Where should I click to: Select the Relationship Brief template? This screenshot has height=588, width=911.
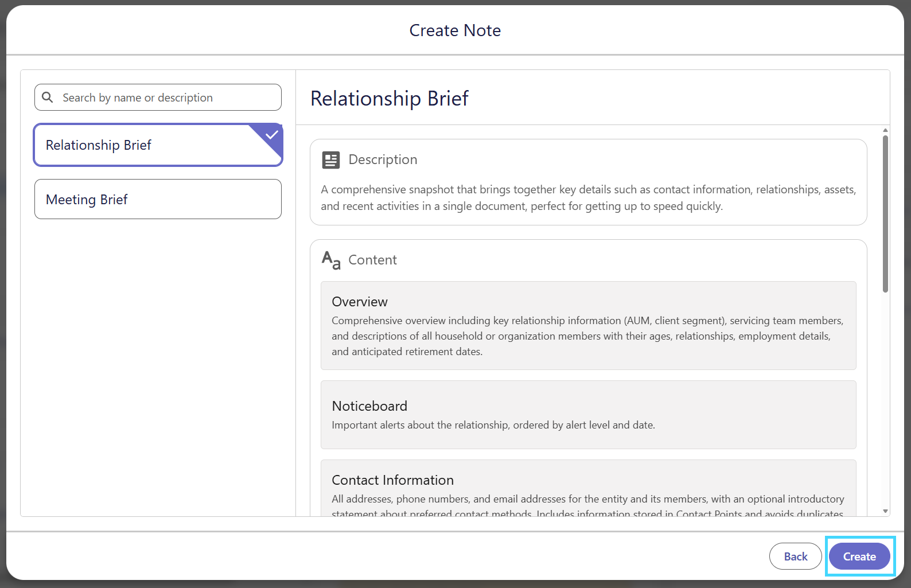pyautogui.click(x=158, y=145)
